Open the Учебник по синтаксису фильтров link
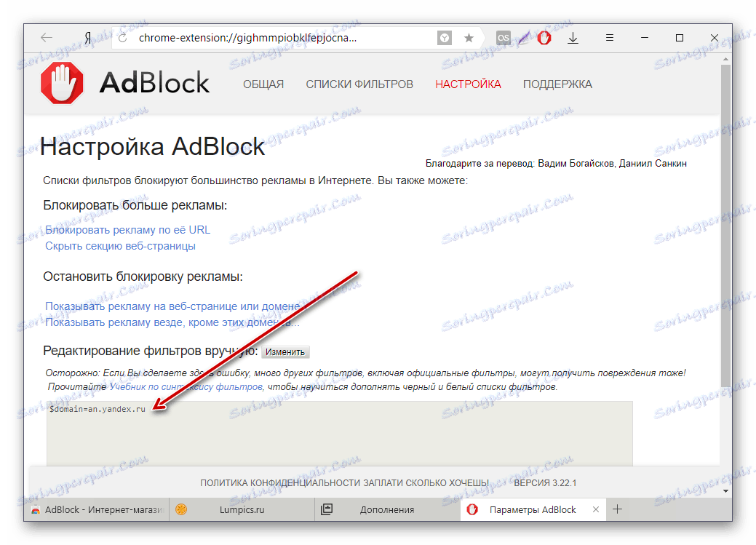Screen dimensions: 756x545 pos(186,387)
